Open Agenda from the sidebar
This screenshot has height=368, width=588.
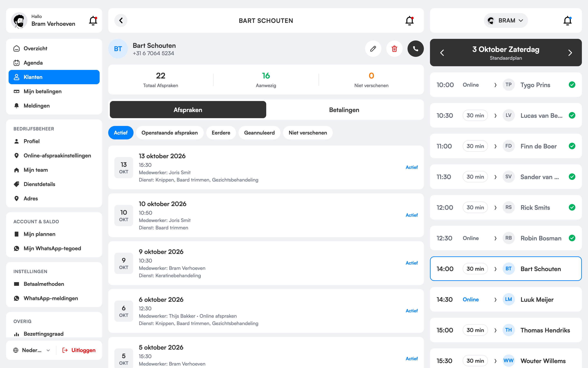coord(54,63)
